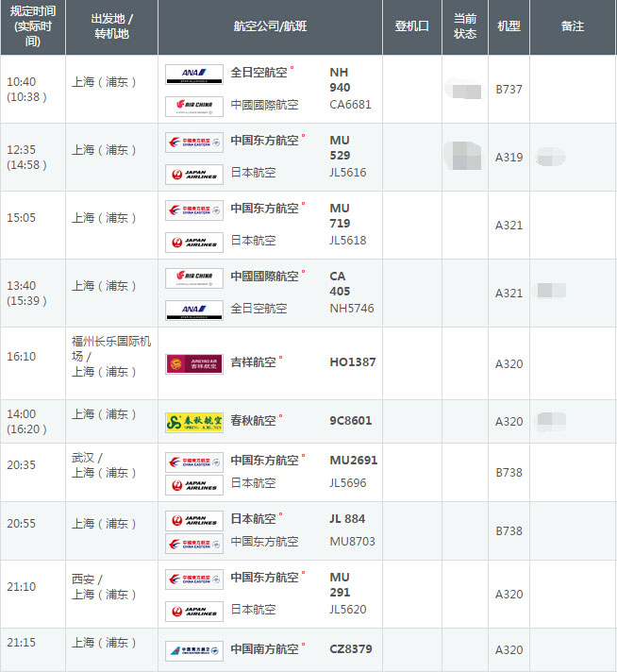Screen dimensions: 617x672
Task: Click the China Southern Airlines logo
Action: click(x=194, y=650)
